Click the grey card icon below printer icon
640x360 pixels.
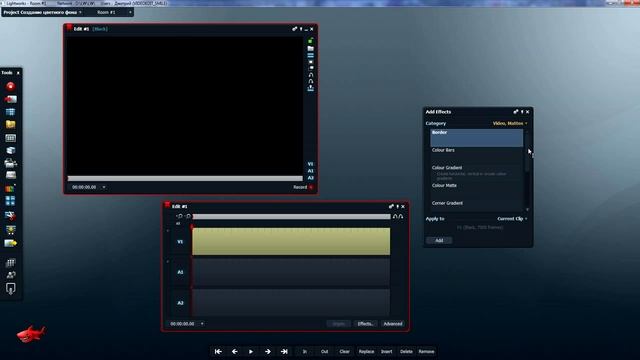click(11, 175)
